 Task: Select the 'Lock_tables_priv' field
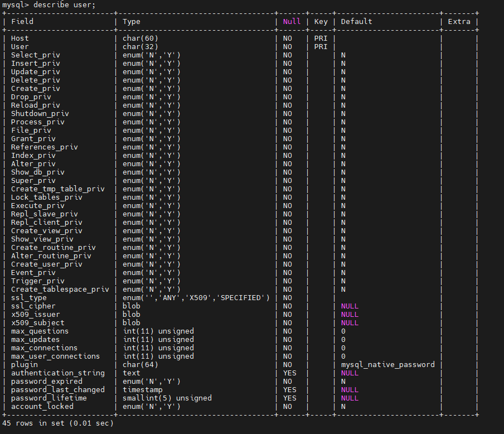pyautogui.click(x=47, y=197)
